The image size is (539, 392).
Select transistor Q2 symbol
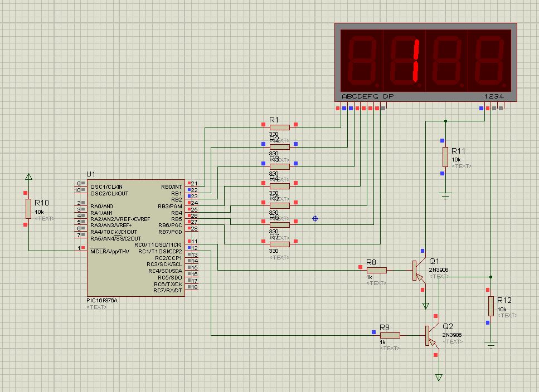[432, 335]
